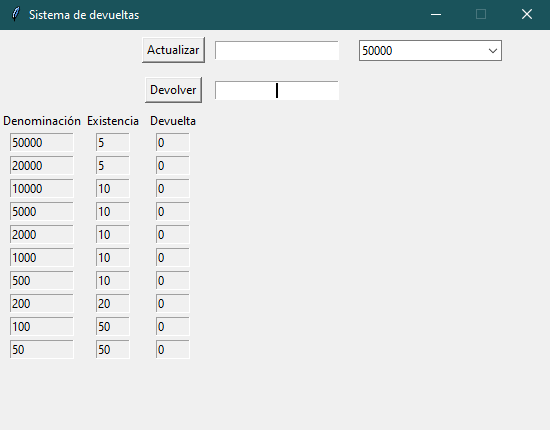Click the Actualizar button
The image size is (550, 430).
tap(173, 50)
